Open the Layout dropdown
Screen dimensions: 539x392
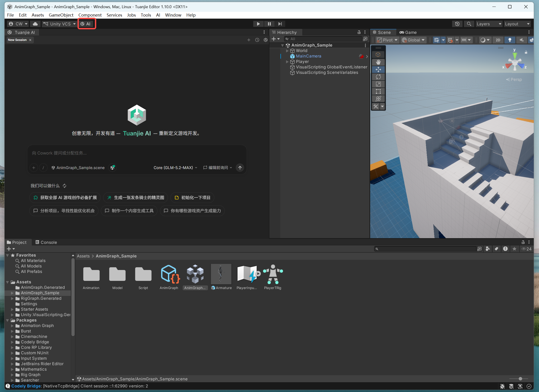[x=517, y=24]
